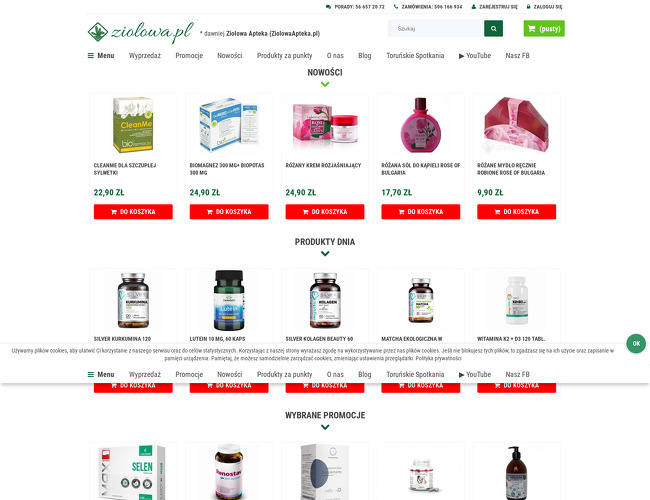The height and width of the screenshot is (500, 650).
Task: Click the search magnifier button
Action: pyautogui.click(x=493, y=29)
